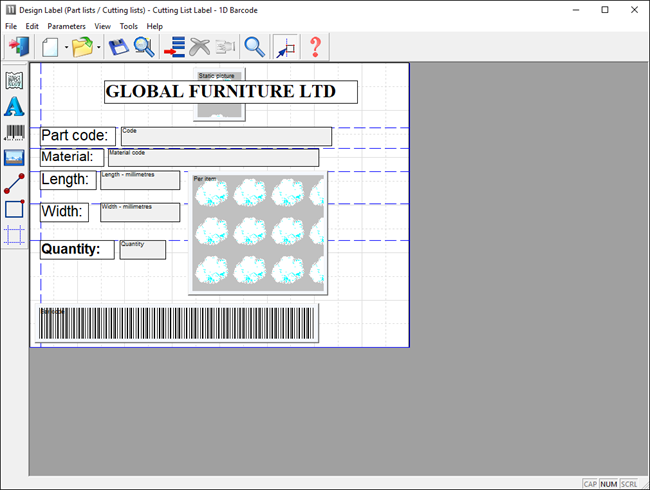Open the Tools menu
The height and width of the screenshot is (490, 650).
[129, 26]
